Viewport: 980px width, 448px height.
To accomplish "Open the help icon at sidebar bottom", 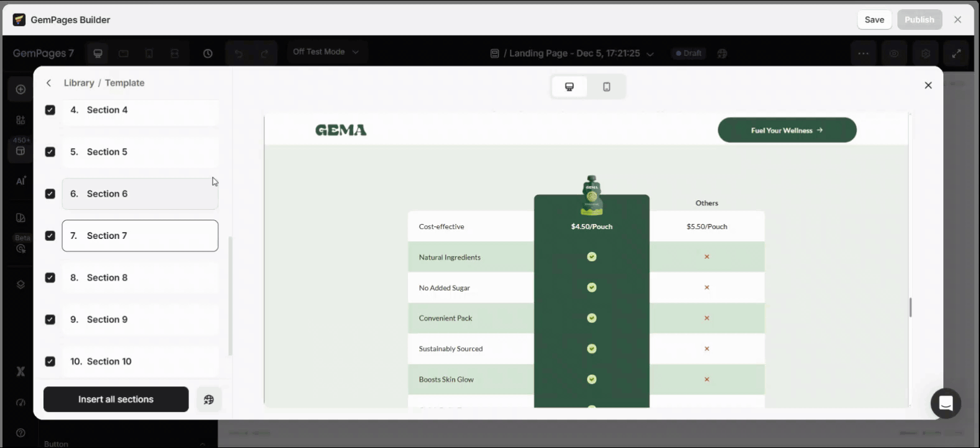I will (x=21, y=432).
